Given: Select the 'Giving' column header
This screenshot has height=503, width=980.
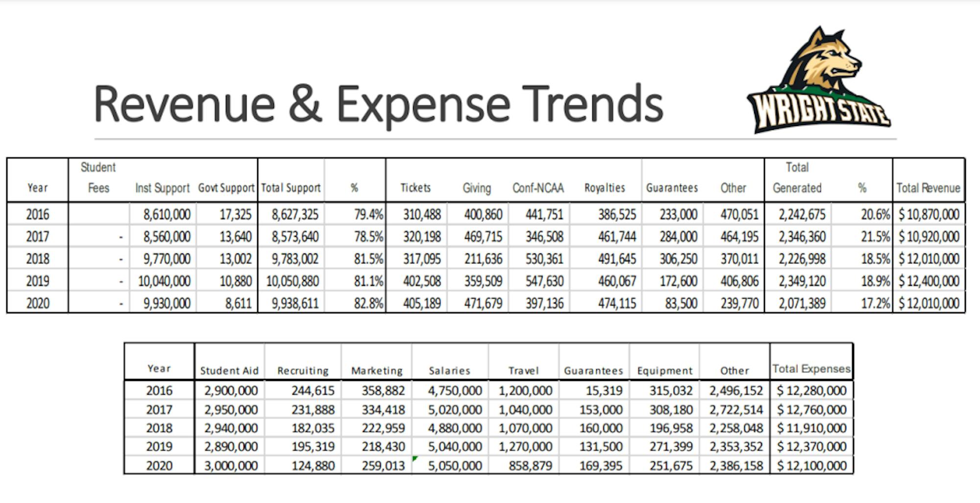Looking at the screenshot, I should [x=477, y=188].
